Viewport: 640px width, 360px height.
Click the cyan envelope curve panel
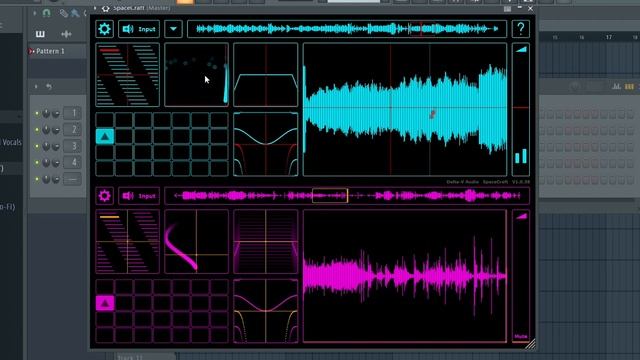(266, 144)
